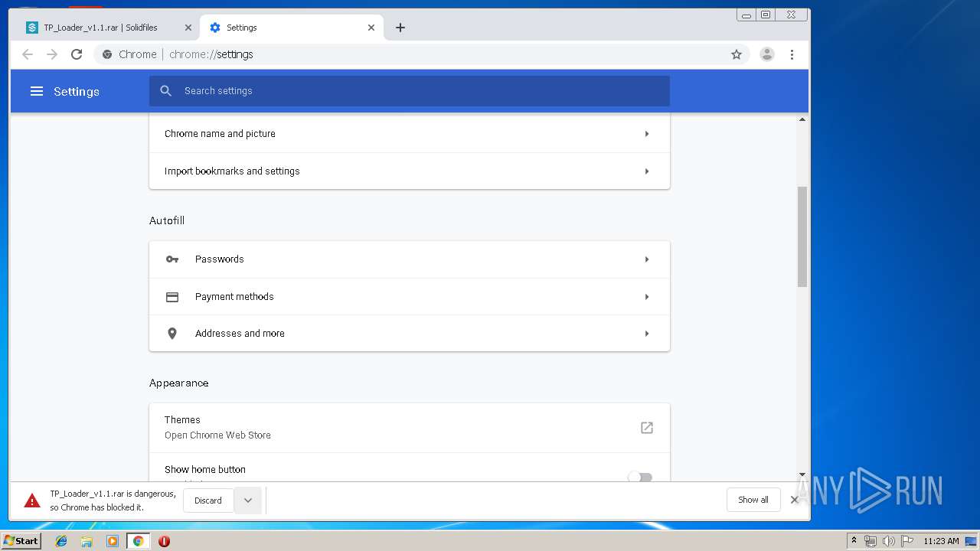
Task: Click the search magnifier icon
Action: point(165,91)
